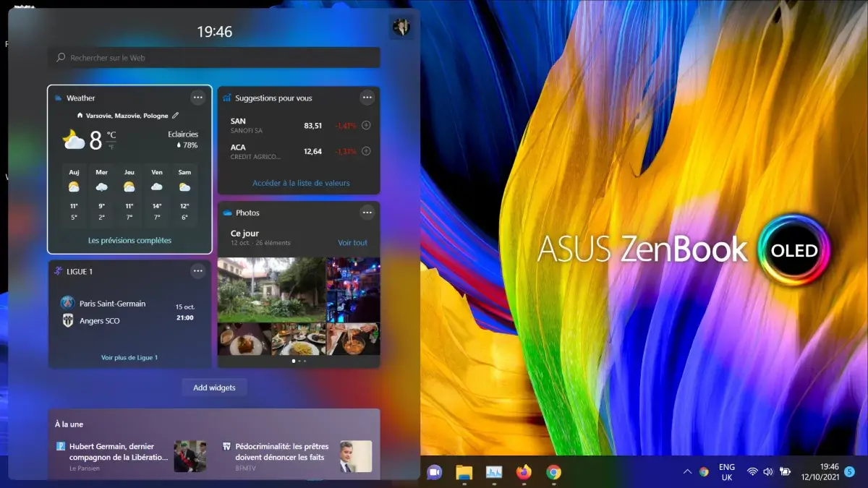
Task: Open battery status icon in tray
Action: tap(784, 472)
